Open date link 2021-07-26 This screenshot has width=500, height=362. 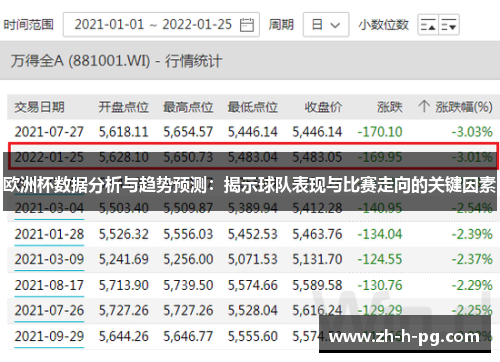49,311
